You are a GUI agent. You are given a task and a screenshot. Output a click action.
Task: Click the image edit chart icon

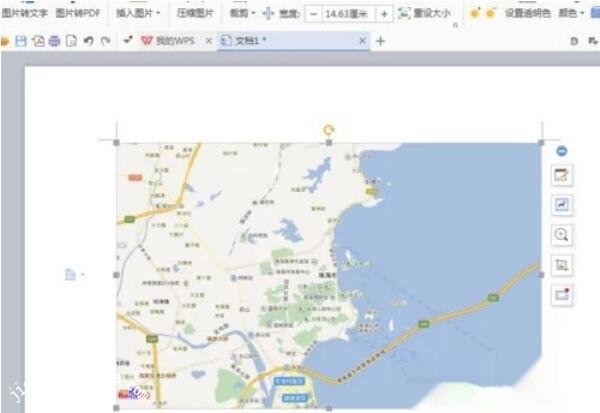click(x=561, y=205)
